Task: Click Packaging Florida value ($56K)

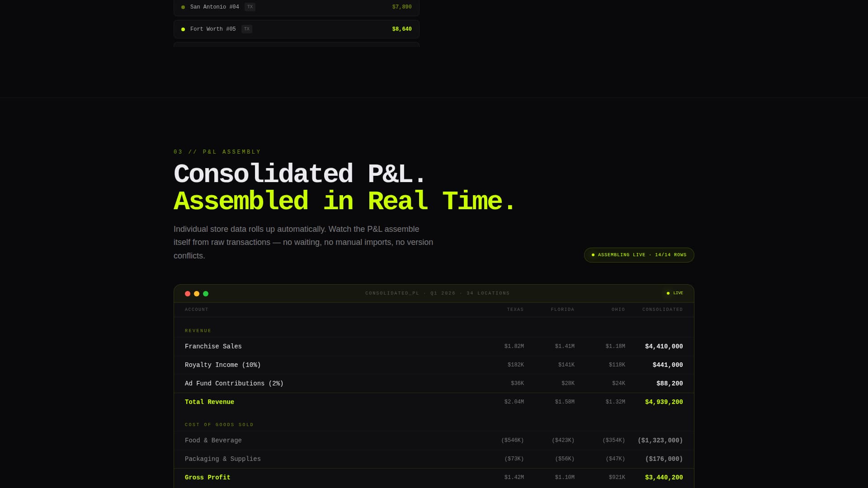Action: click(x=565, y=459)
